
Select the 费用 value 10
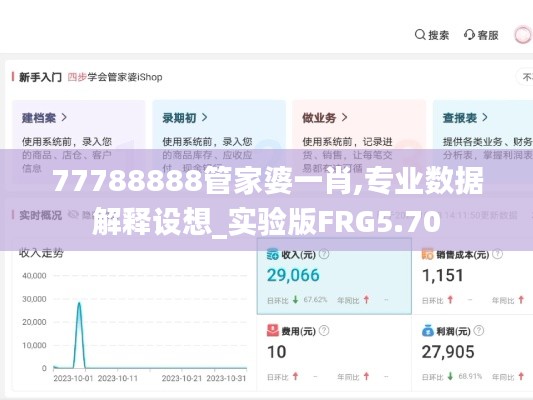277,352
